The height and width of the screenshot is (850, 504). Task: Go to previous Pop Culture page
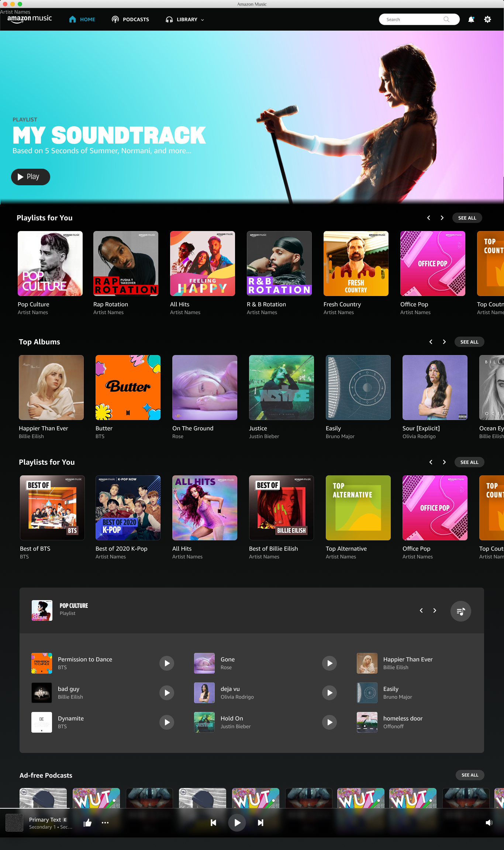pos(421,610)
